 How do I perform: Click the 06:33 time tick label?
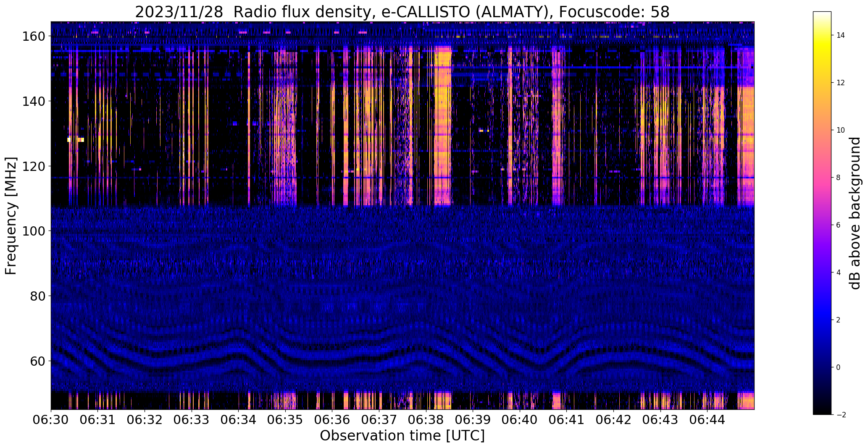[192, 419]
